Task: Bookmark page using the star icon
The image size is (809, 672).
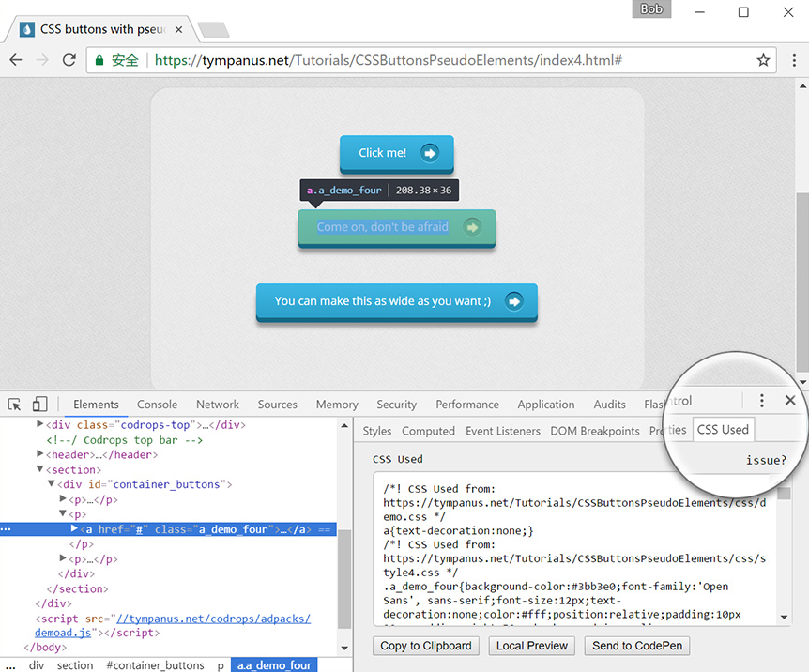Action: pos(763,60)
